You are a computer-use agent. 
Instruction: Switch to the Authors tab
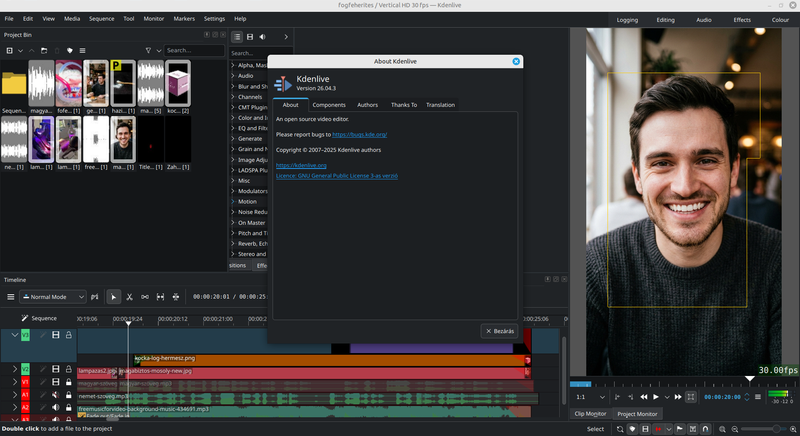[367, 105]
